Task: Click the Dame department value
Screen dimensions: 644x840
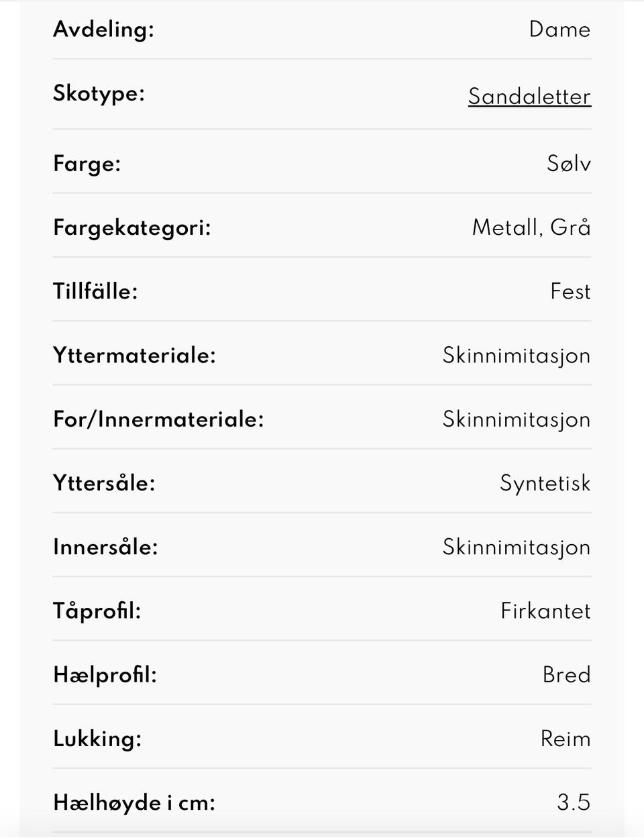Action: [x=559, y=30]
